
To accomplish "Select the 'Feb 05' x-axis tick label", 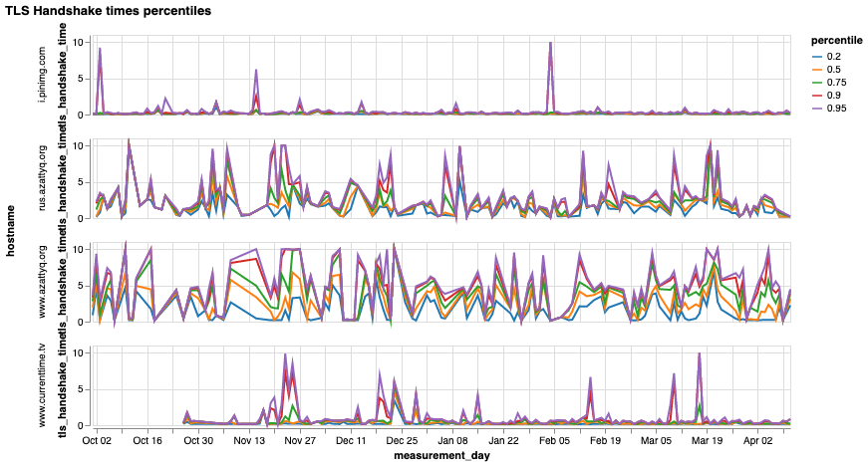I will tap(555, 439).
